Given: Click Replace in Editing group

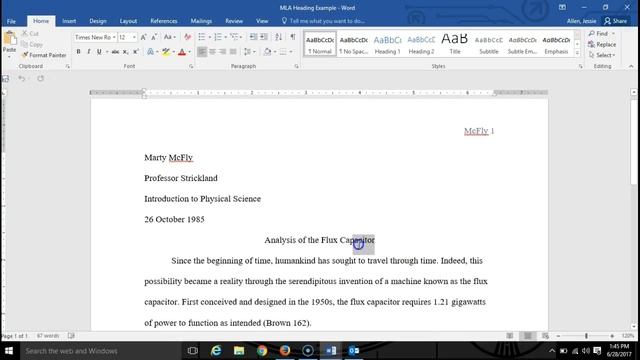Looking at the screenshot, I should coord(602,44).
